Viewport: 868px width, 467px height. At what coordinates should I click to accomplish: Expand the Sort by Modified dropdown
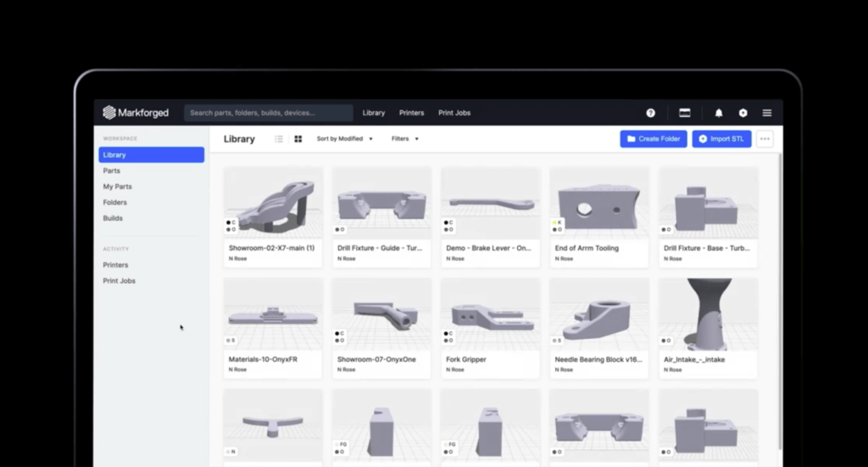(x=344, y=139)
